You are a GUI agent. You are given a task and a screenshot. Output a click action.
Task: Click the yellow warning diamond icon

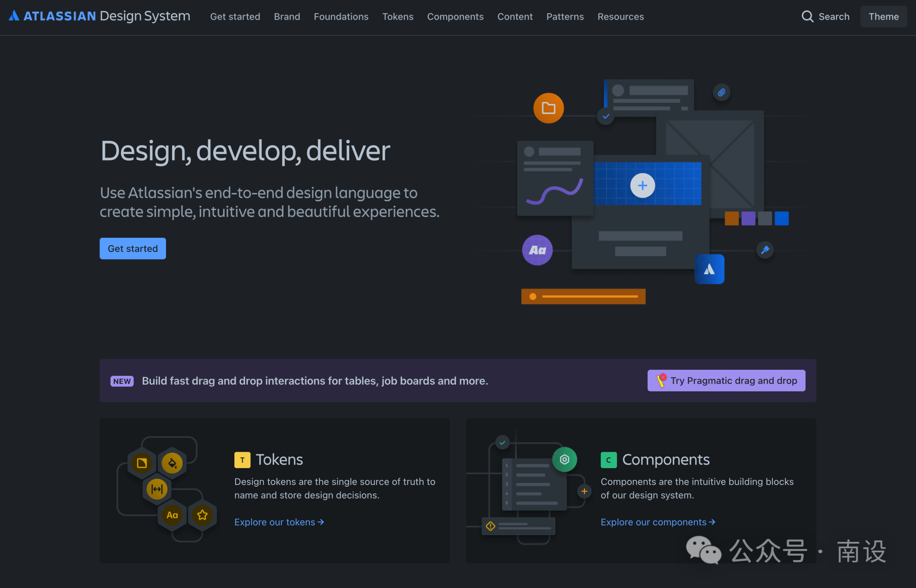point(491,526)
